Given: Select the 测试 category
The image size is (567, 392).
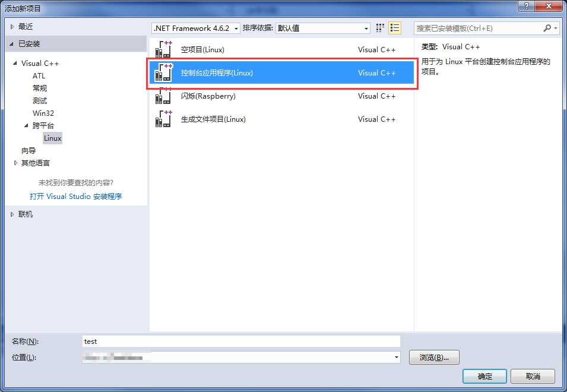Looking at the screenshot, I should coord(40,101).
